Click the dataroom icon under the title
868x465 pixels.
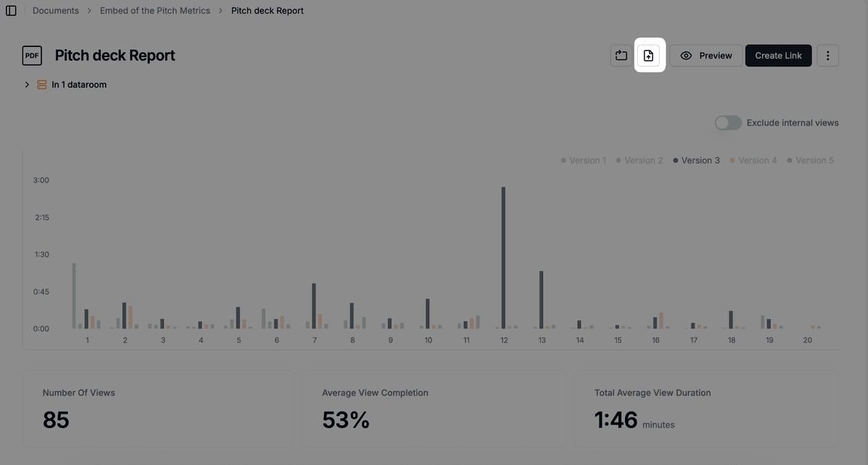(42, 85)
